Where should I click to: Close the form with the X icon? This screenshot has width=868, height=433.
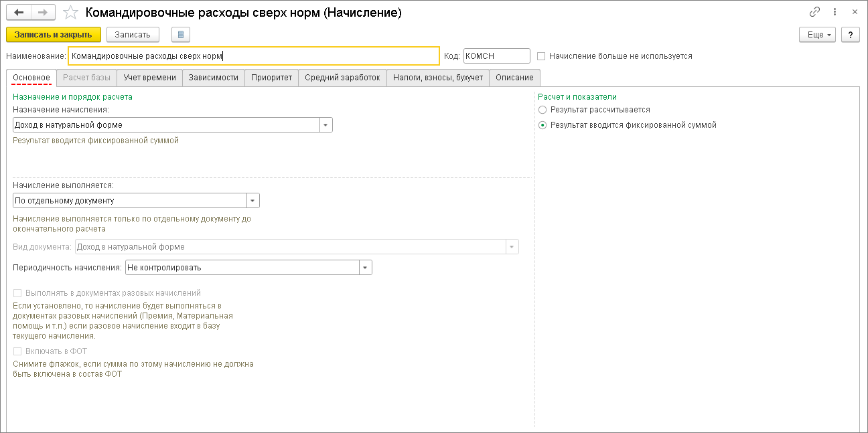point(855,12)
